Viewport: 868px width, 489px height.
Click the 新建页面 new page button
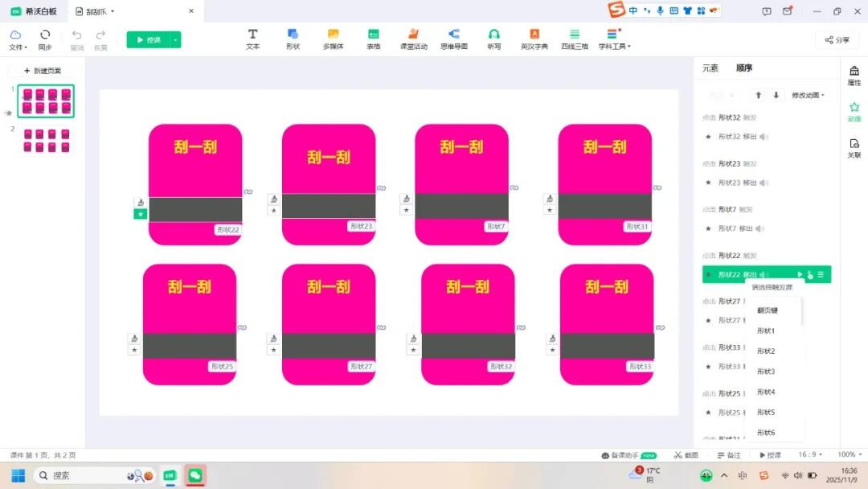(43, 71)
